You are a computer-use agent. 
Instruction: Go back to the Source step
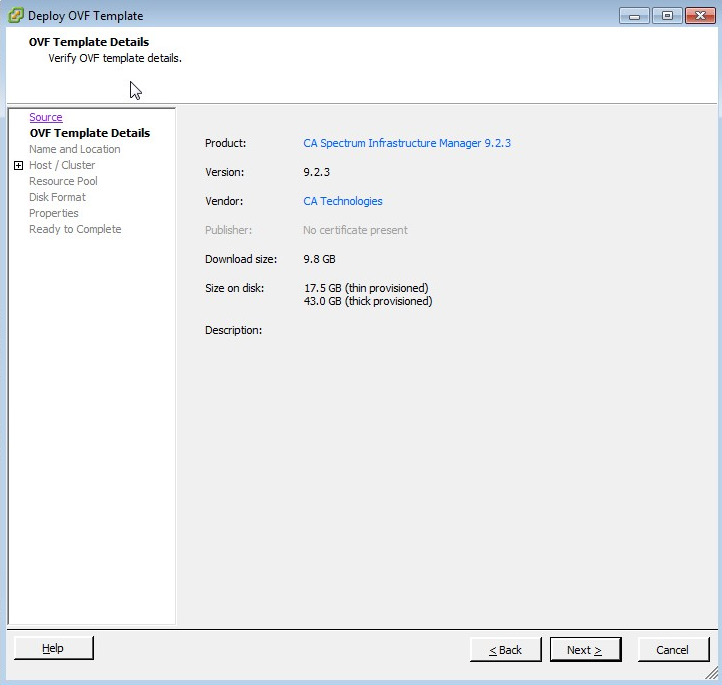click(x=46, y=117)
